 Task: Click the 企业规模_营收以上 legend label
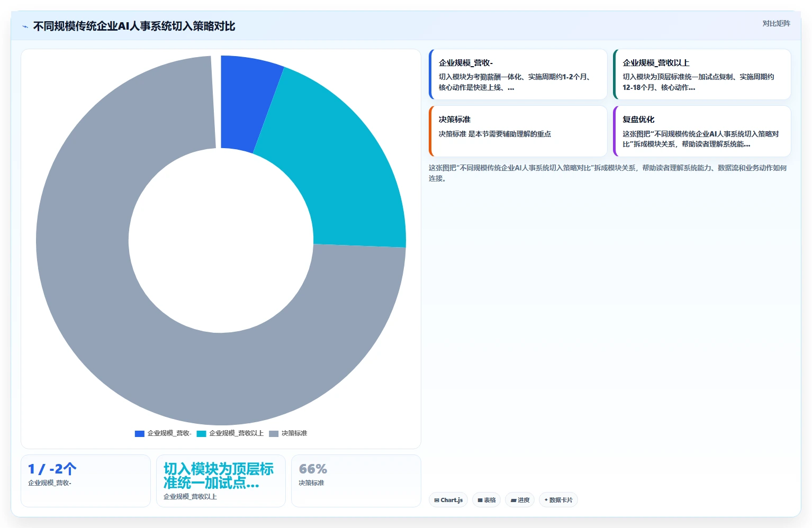[236, 433]
